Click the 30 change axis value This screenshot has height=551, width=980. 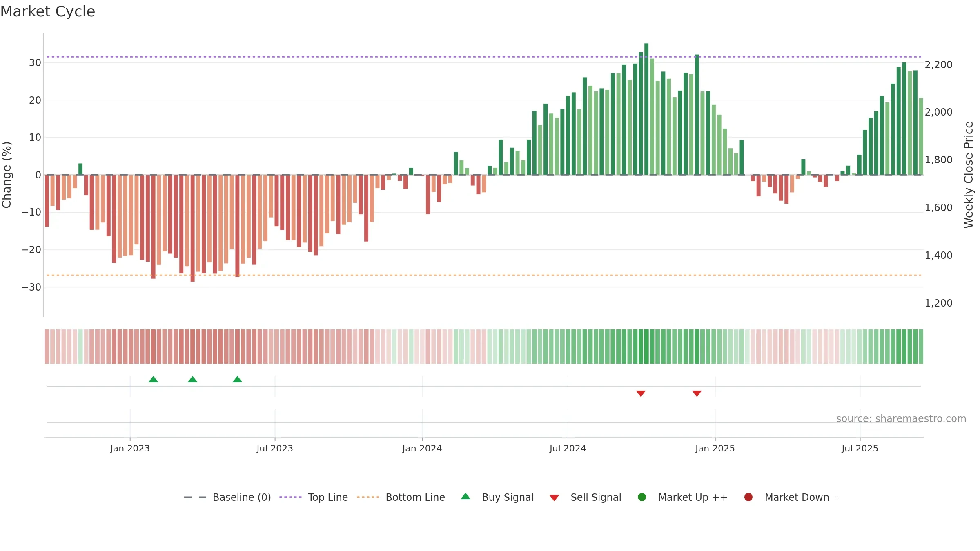[35, 63]
